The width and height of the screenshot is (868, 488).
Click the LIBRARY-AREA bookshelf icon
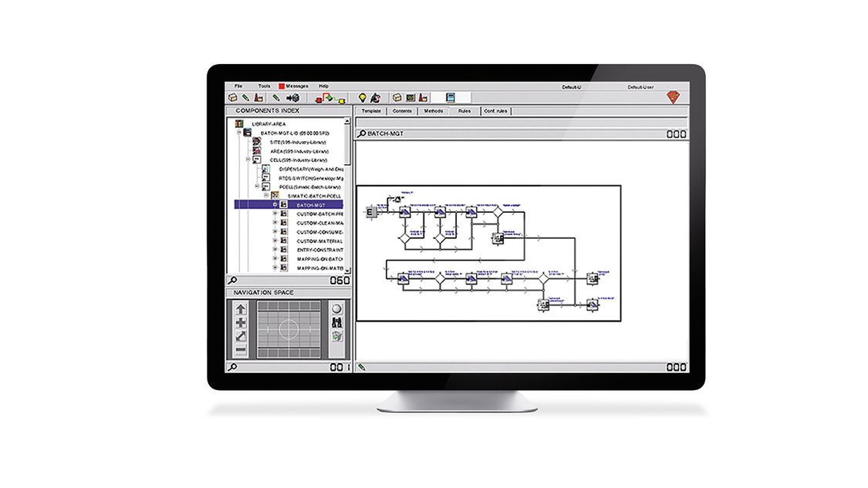[239, 124]
